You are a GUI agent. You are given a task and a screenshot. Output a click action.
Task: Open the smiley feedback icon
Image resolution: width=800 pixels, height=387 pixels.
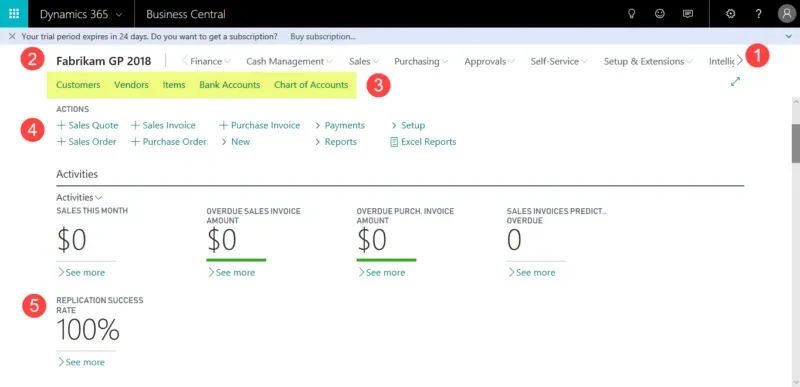point(660,14)
